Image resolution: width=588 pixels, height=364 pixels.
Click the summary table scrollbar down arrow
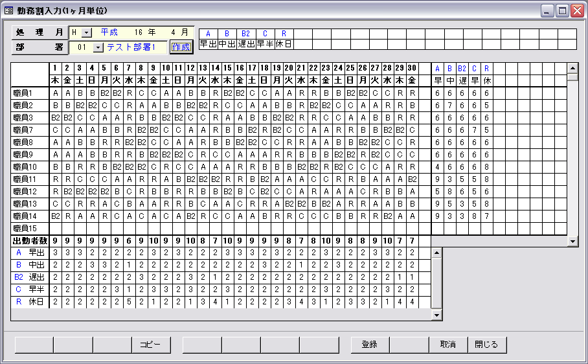tap(436, 315)
